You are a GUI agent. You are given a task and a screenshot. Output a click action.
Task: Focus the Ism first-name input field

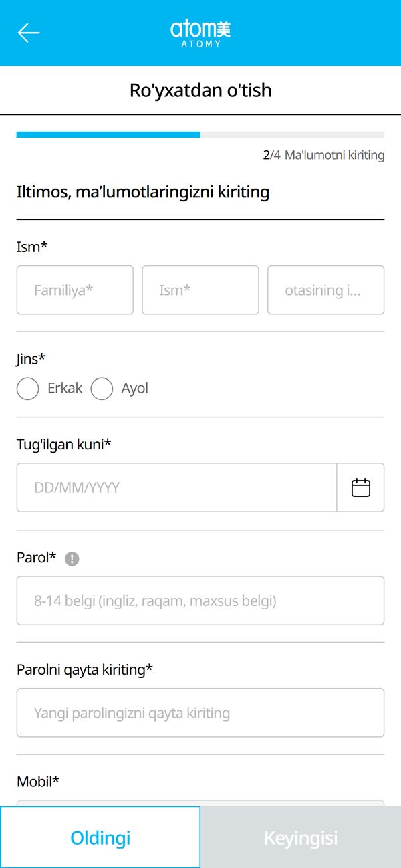200,290
